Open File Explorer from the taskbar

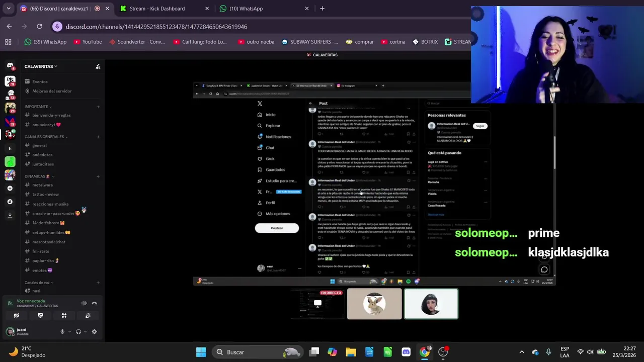[x=351, y=352]
